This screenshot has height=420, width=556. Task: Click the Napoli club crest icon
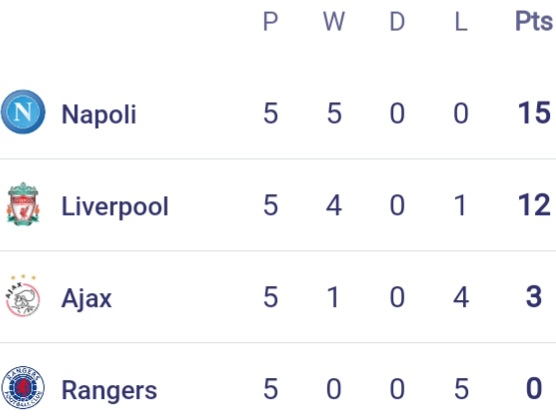point(23,112)
